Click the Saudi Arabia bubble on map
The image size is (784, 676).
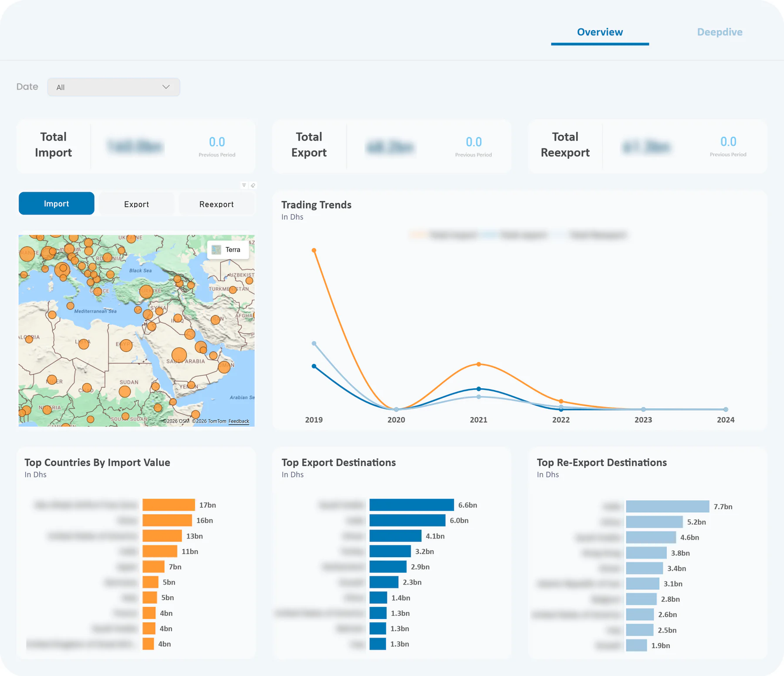179,355
